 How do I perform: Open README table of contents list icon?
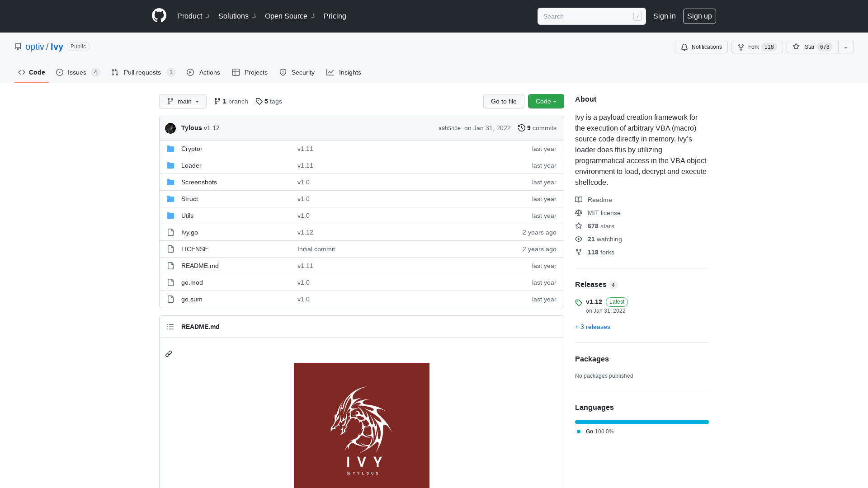pyautogui.click(x=170, y=327)
